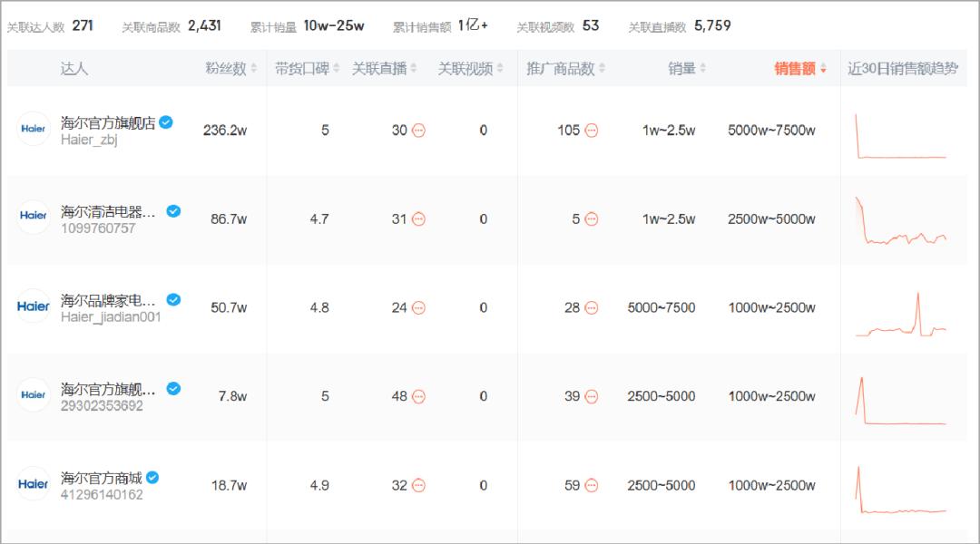Click the ellipsis icon next to 48 live streams
This screenshot has height=544, width=980.
(418, 396)
